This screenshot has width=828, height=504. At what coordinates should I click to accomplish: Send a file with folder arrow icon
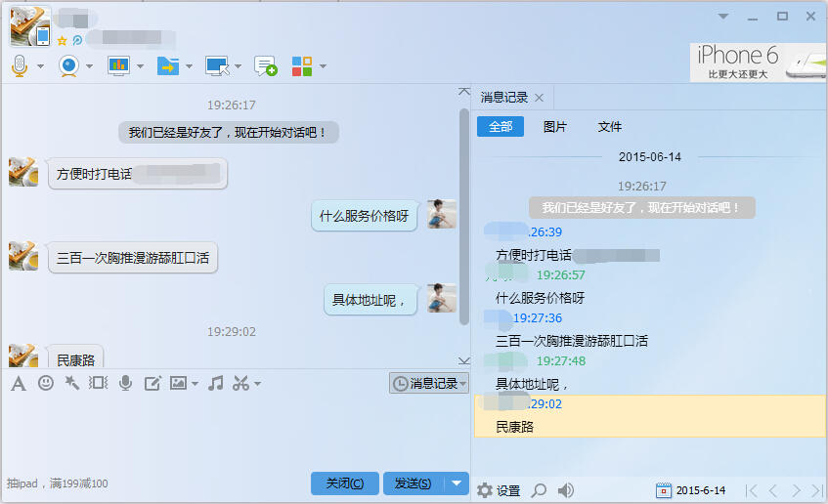click(168, 66)
